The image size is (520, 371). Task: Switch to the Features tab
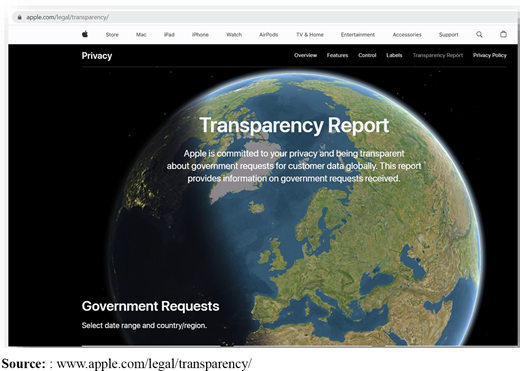point(337,55)
